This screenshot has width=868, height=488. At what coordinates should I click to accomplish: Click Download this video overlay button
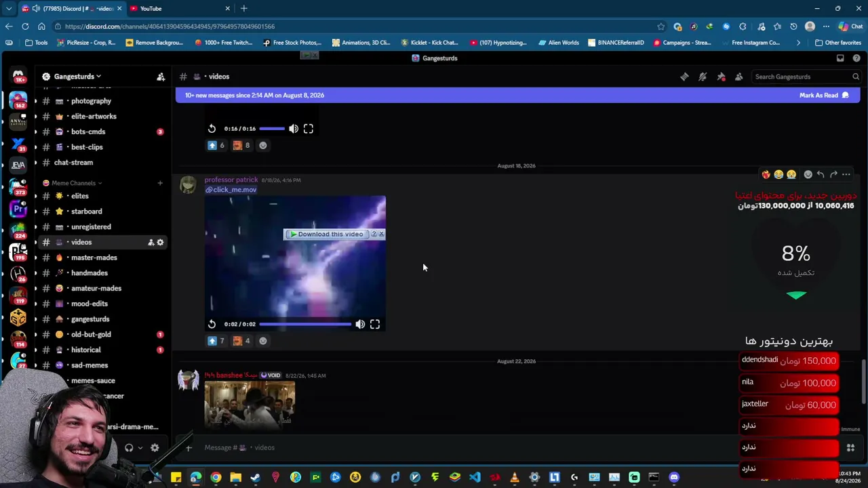click(x=327, y=235)
